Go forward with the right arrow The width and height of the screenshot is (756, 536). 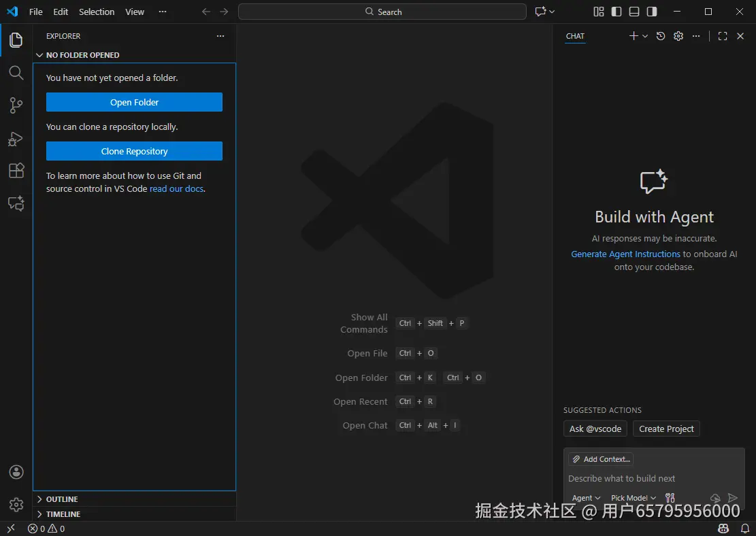(224, 12)
